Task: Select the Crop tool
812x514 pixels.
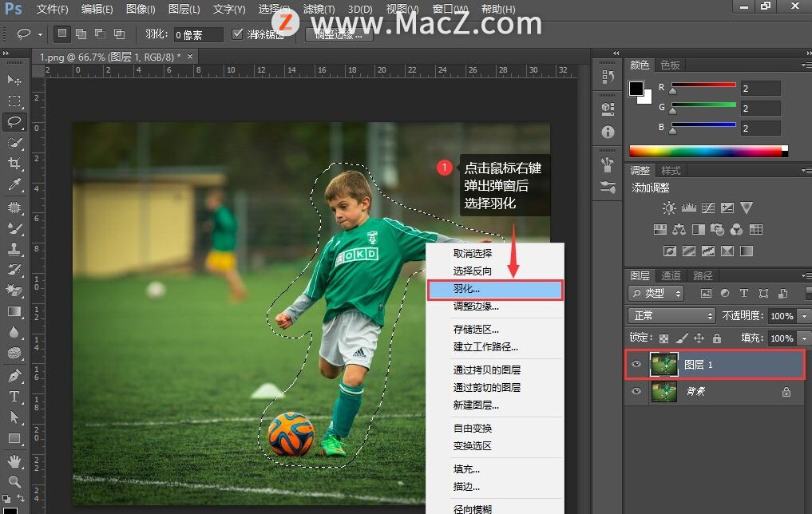Action: pyautogui.click(x=14, y=164)
